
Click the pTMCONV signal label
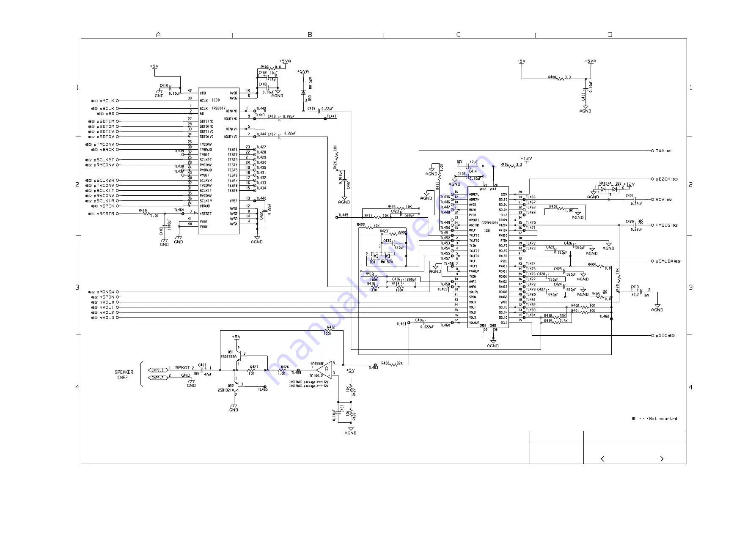104,145
